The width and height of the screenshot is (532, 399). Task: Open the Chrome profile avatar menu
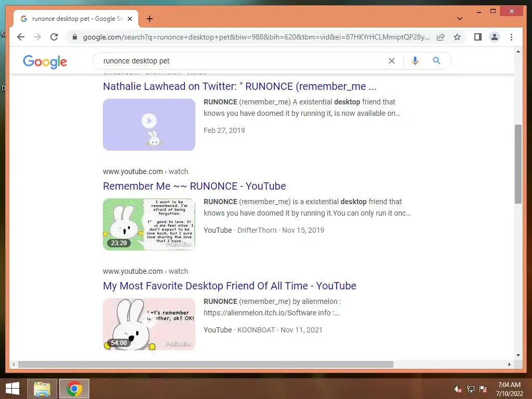point(495,37)
